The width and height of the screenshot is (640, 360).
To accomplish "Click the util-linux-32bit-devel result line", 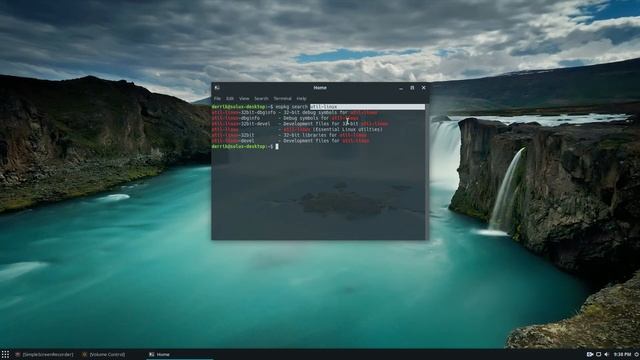I will pyautogui.click(x=300, y=124).
